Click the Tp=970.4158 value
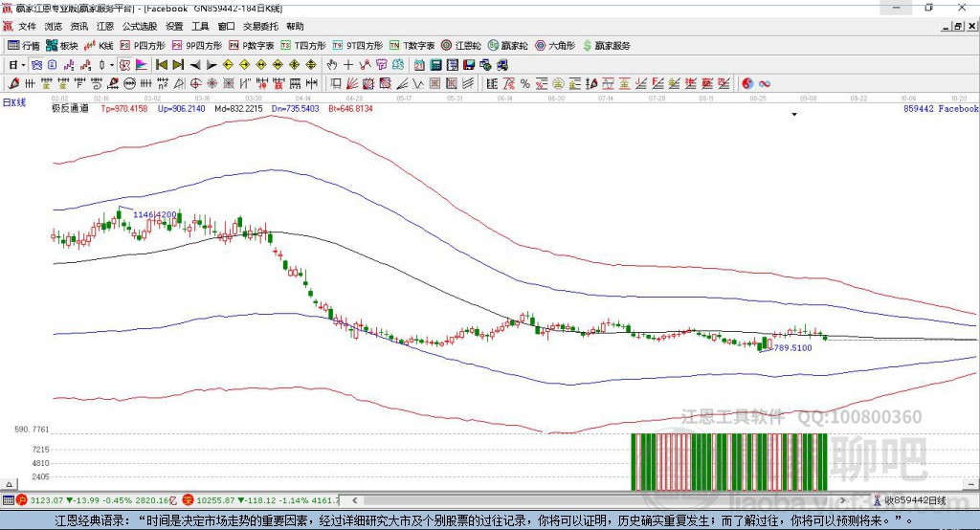This screenshot has height=530, width=980. click(124, 108)
